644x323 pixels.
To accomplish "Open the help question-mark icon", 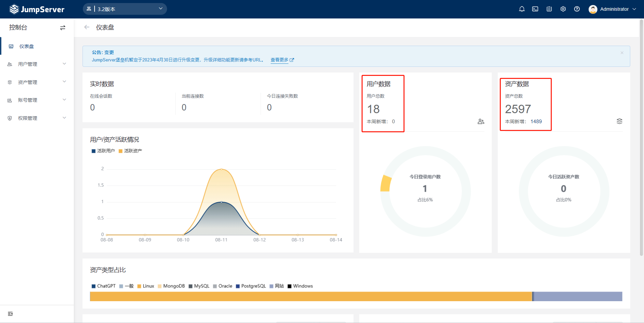I will 577,9.
